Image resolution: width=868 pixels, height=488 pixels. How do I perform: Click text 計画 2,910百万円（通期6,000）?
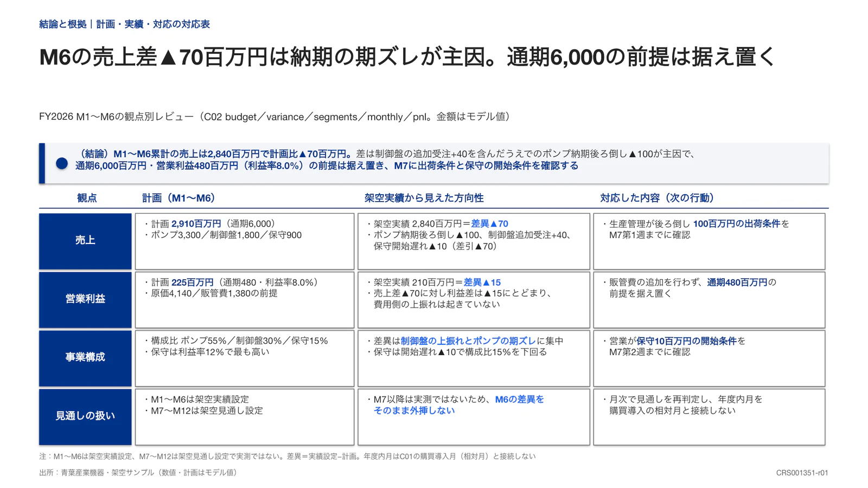pos(212,224)
